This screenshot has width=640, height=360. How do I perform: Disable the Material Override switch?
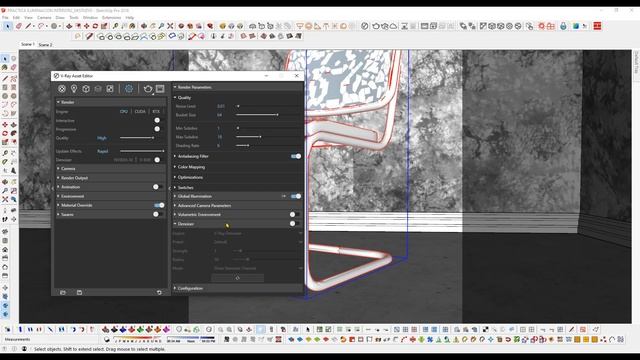(159, 205)
